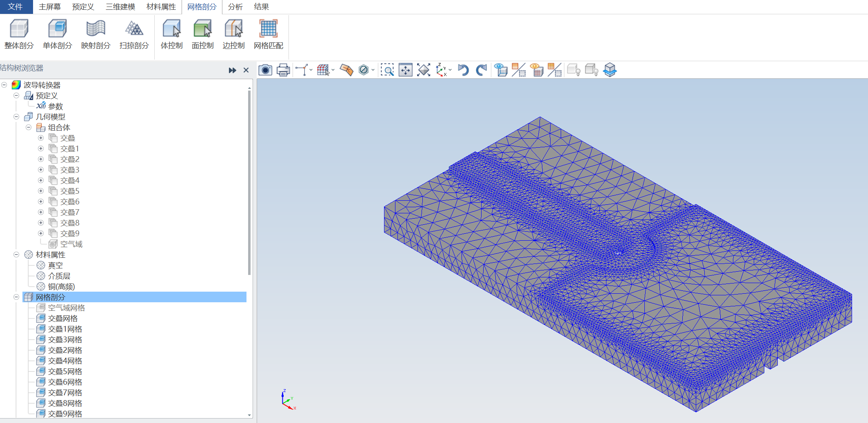Click the first greyed cube lightbulb icon
The width and height of the screenshot is (868, 423).
tap(574, 70)
